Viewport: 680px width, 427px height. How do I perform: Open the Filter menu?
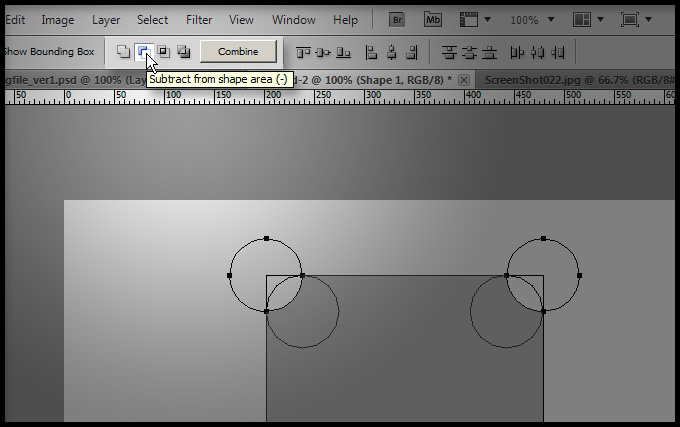pos(199,19)
